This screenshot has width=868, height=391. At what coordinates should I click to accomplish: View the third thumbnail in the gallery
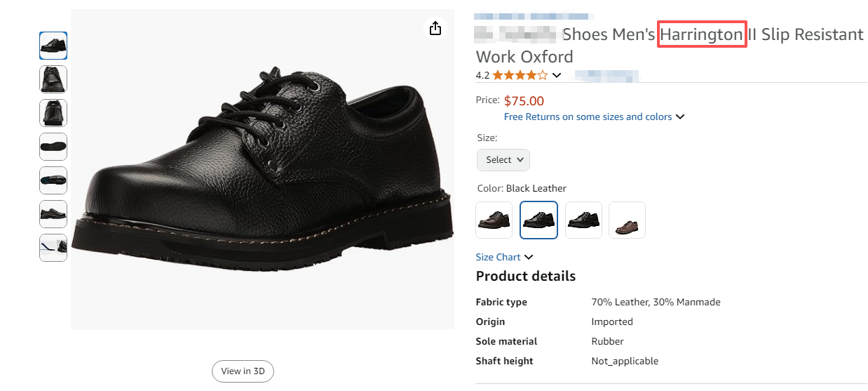coord(53,113)
